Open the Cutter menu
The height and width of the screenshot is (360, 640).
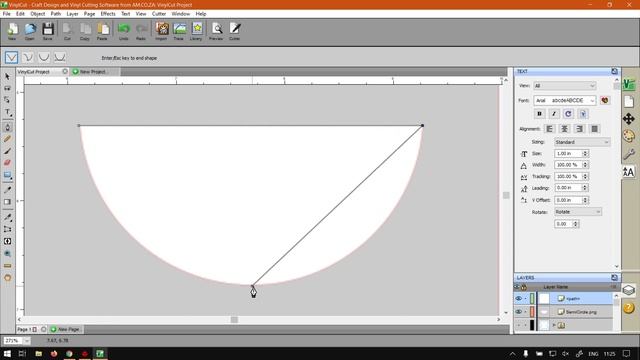159,14
